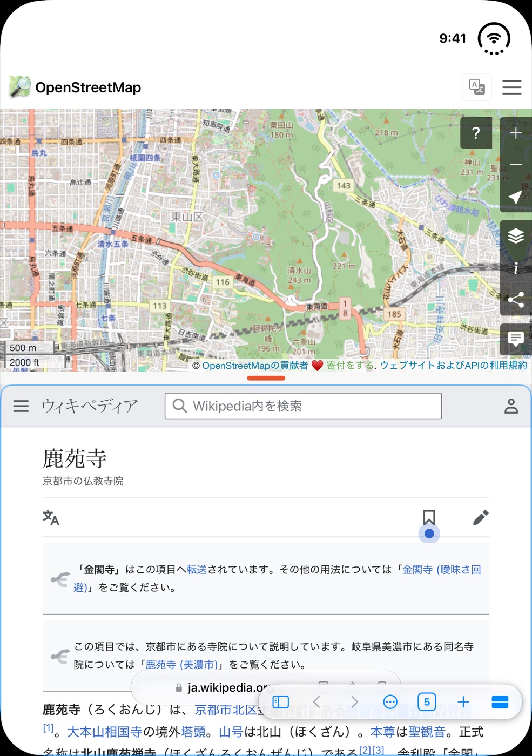Open 聖観音 link

(x=427, y=732)
